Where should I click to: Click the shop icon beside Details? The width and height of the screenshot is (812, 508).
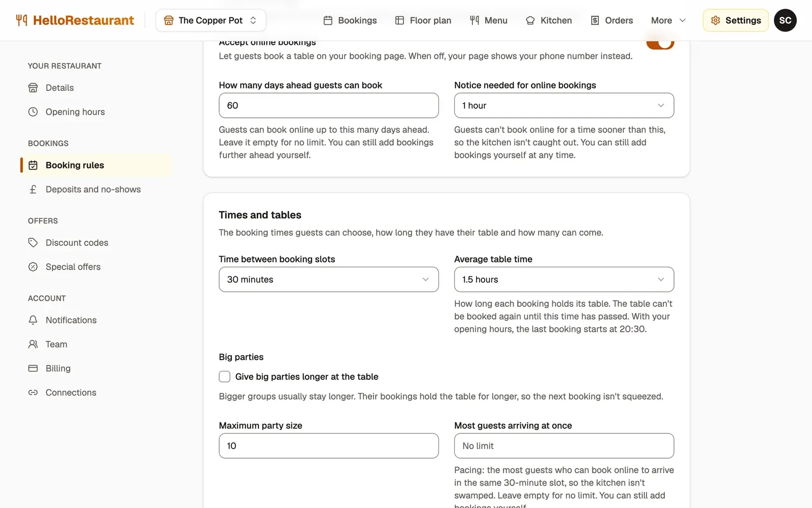pyautogui.click(x=33, y=88)
